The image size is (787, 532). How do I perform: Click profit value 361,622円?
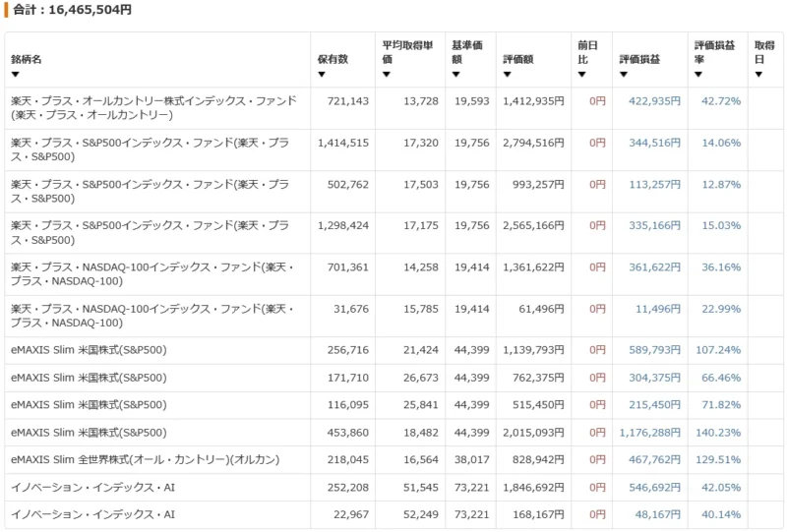click(x=654, y=267)
